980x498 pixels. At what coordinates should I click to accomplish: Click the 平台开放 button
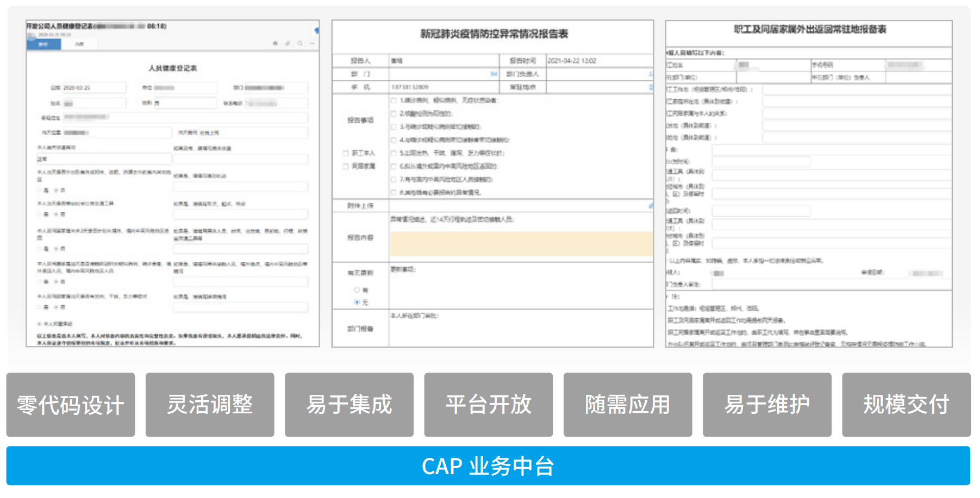click(489, 405)
